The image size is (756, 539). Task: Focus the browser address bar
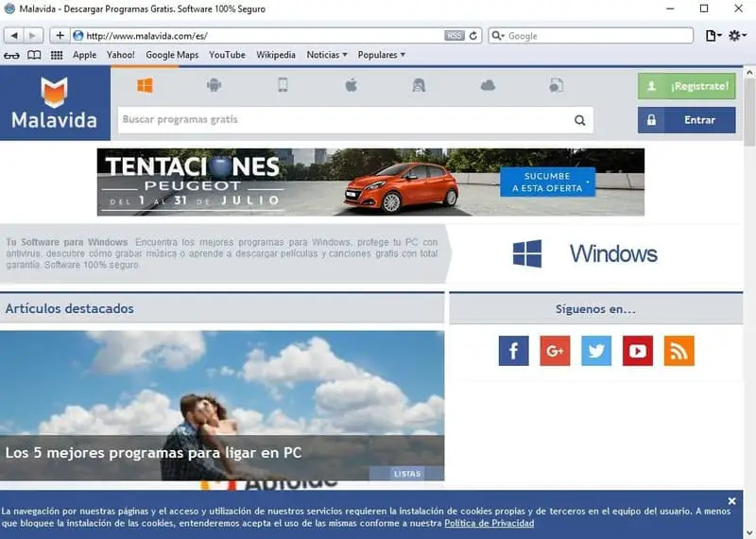pyautogui.click(x=264, y=36)
